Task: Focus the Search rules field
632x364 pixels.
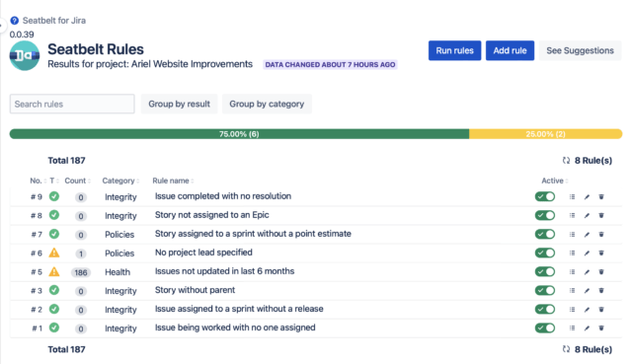Action: click(x=72, y=104)
